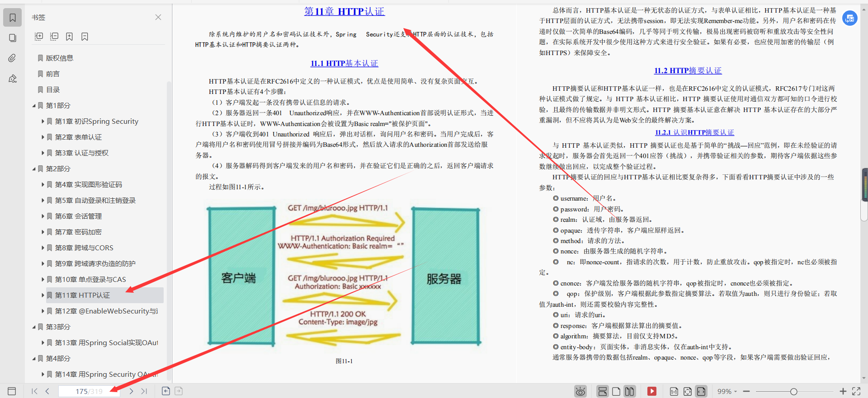Screen dimensions: 868x398
Task: Select bookmark 第12章 @EnableWebSecurity
Action: coord(106,311)
